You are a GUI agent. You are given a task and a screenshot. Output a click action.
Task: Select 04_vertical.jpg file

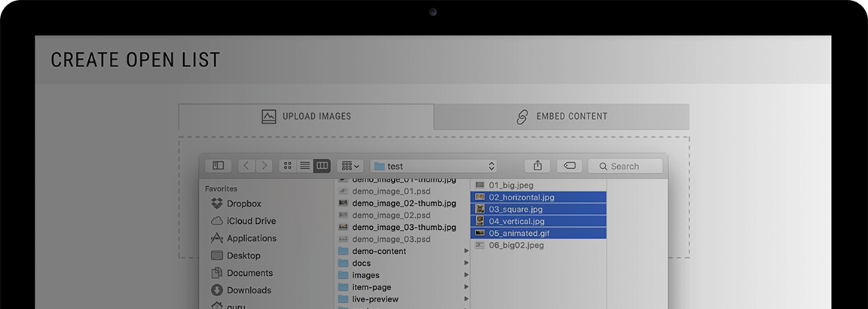pyautogui.click(x=539, y=221)
